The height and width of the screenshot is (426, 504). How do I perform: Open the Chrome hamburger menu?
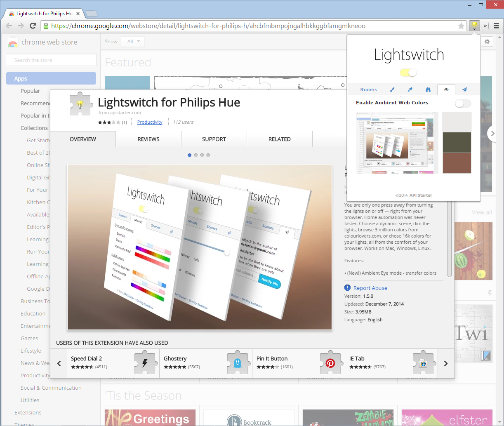[496, 26]
